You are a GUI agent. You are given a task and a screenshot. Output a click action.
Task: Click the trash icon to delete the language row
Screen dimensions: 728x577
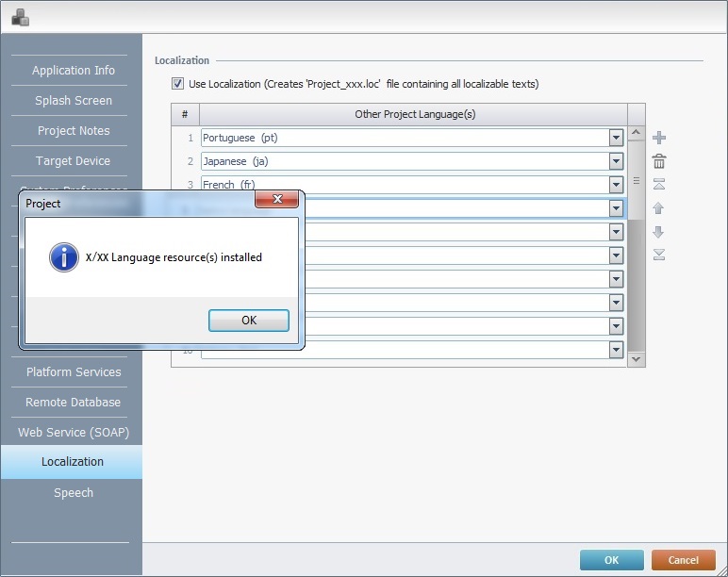click(659, 161)
